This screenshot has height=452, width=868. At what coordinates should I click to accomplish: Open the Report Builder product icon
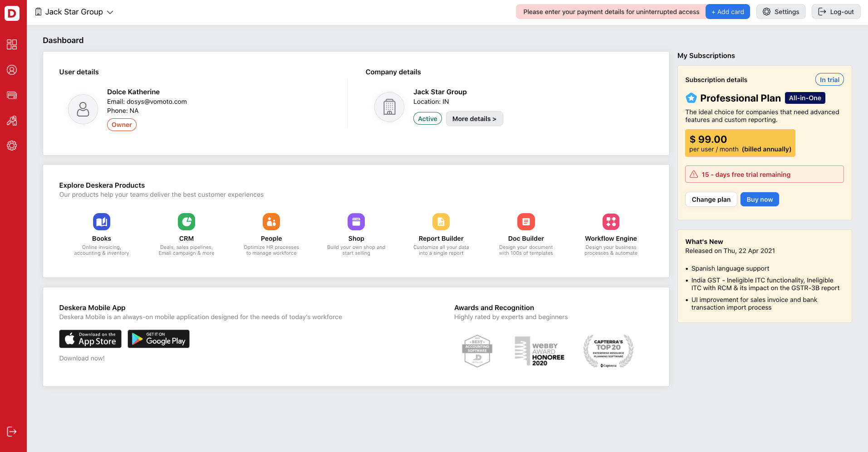click(441, 222)
